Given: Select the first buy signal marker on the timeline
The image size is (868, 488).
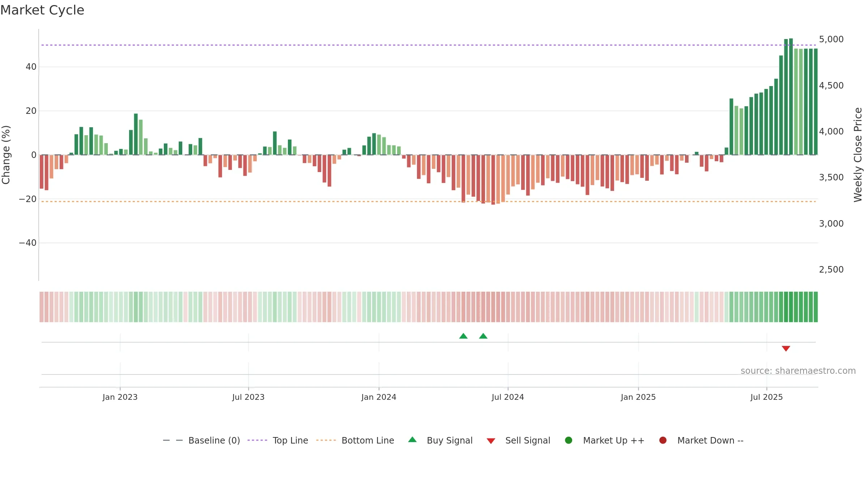Looking at the screenshot, I should 463,336.
